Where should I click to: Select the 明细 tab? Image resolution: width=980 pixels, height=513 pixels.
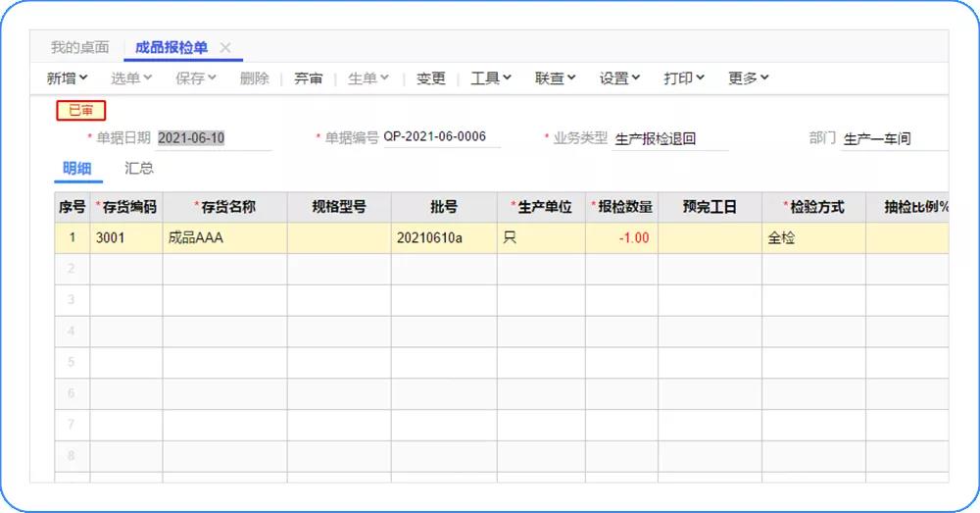pos(77,169)
